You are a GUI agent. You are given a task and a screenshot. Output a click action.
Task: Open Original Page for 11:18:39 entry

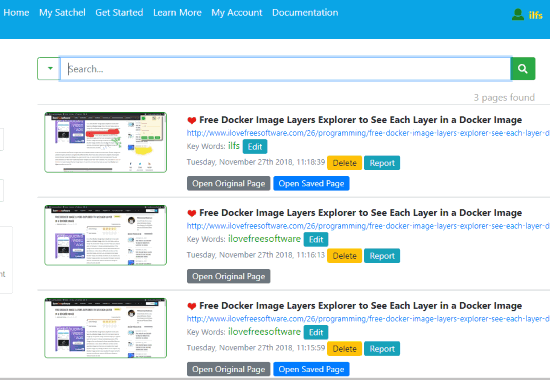click(229, 184)
